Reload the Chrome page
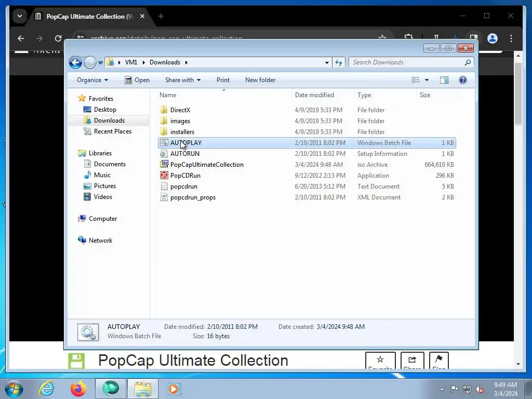The width and height of the screenshot is (532, 399). point(58,38)
